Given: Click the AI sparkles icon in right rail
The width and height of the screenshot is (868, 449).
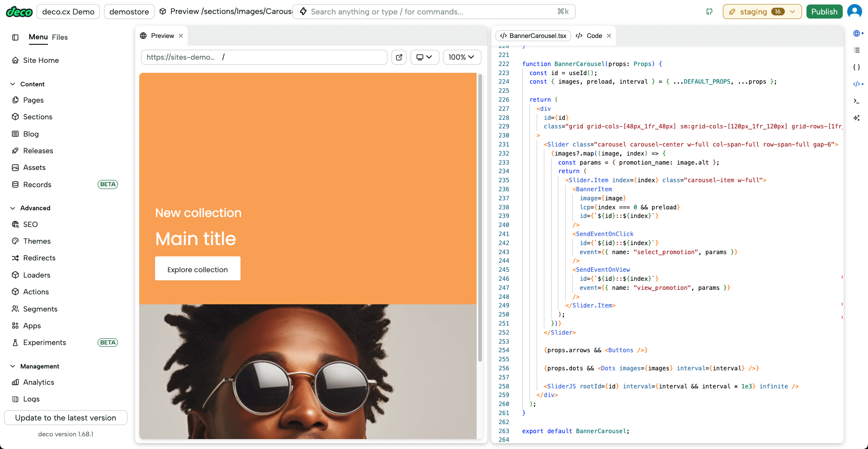Looking at the screenshot, I should (857, 118).
